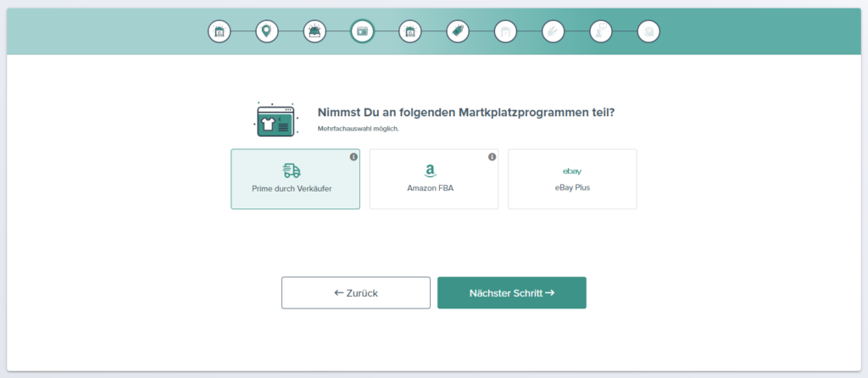This screenshot has height=378, width=868.
Task: Select the eBay Plus program card
Action: pyautogui.click(x=572, y=179)
